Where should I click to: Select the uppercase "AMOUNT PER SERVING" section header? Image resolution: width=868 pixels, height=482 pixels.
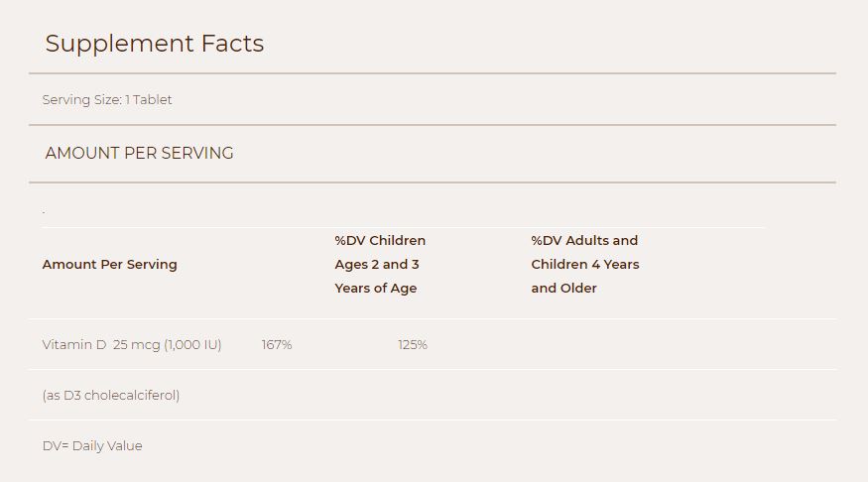139,154
